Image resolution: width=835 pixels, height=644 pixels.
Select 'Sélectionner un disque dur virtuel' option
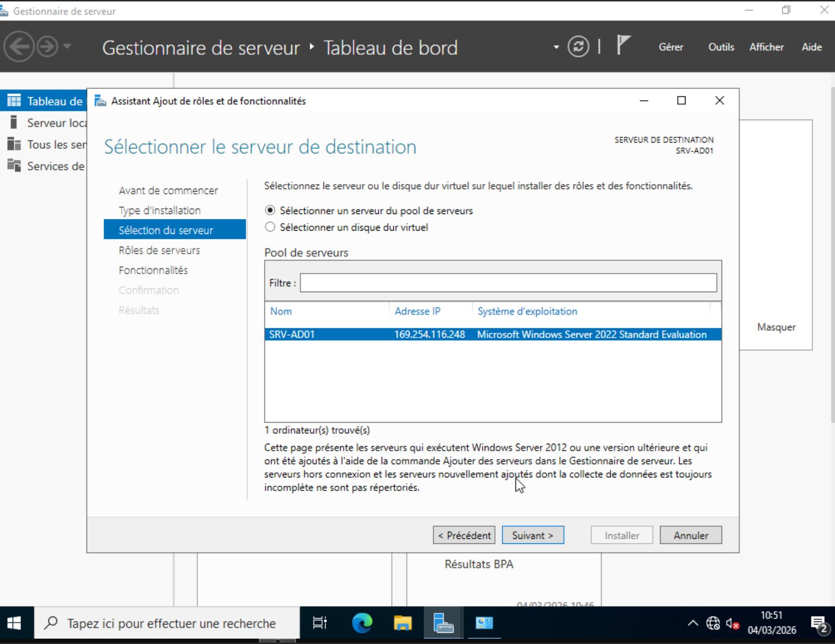click(x=270, y=227)
